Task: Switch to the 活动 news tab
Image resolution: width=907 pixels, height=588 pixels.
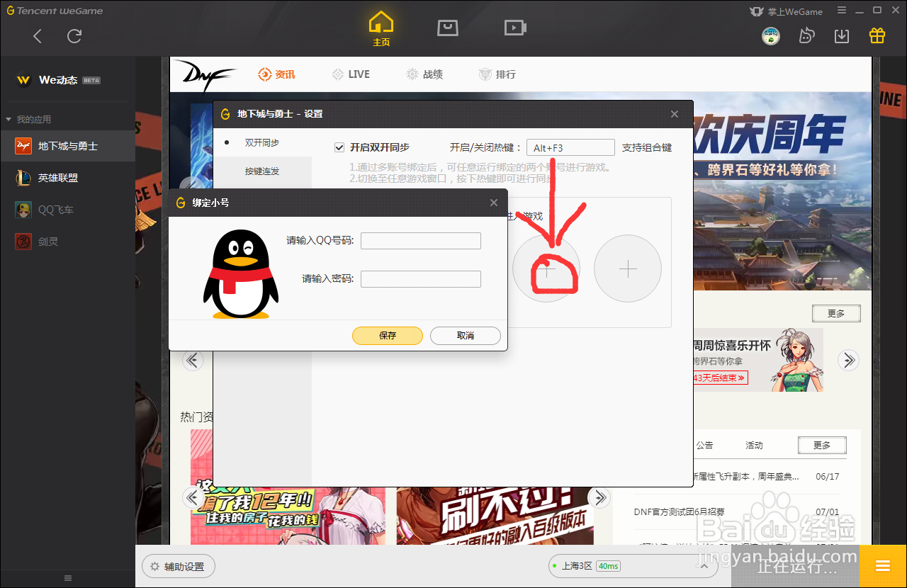Action: (754, 446)
